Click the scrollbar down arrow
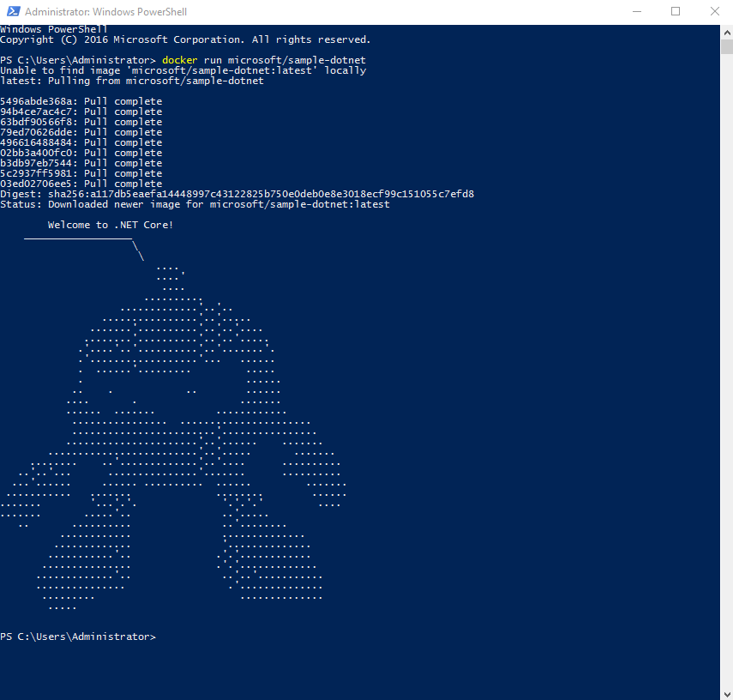 pos(726,692)
